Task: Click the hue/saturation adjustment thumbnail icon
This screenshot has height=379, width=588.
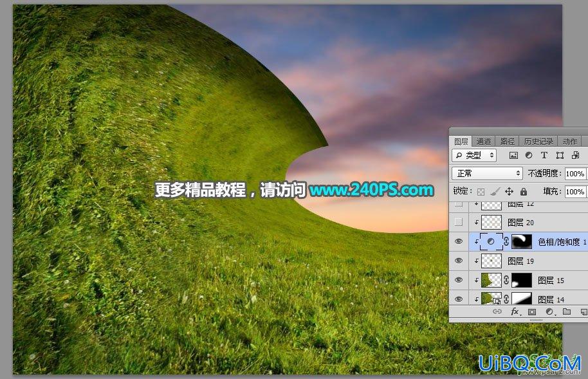Action: 491,242
